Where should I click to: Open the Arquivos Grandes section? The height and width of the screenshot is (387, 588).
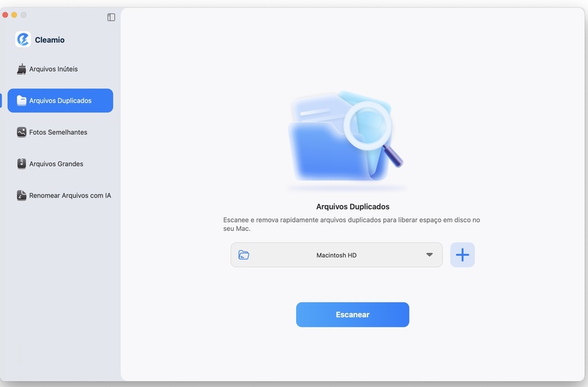point(60,164)
